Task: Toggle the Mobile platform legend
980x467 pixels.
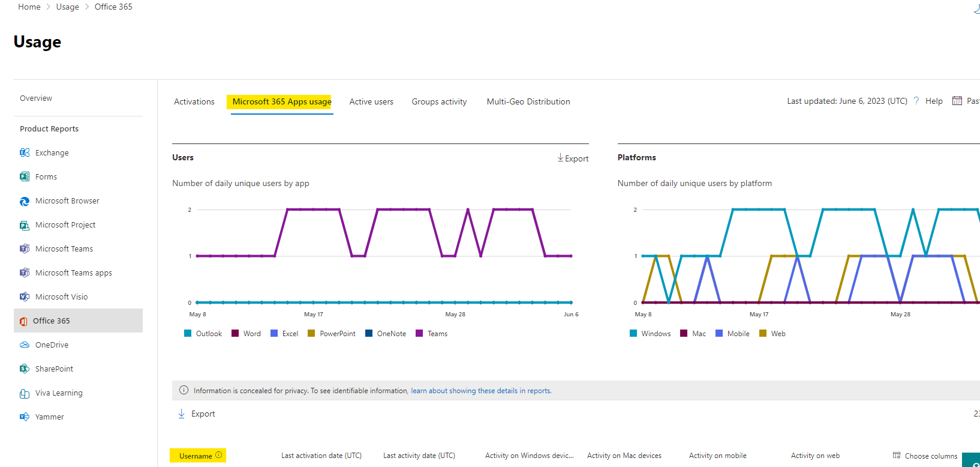Action: [x=732, y=333]
